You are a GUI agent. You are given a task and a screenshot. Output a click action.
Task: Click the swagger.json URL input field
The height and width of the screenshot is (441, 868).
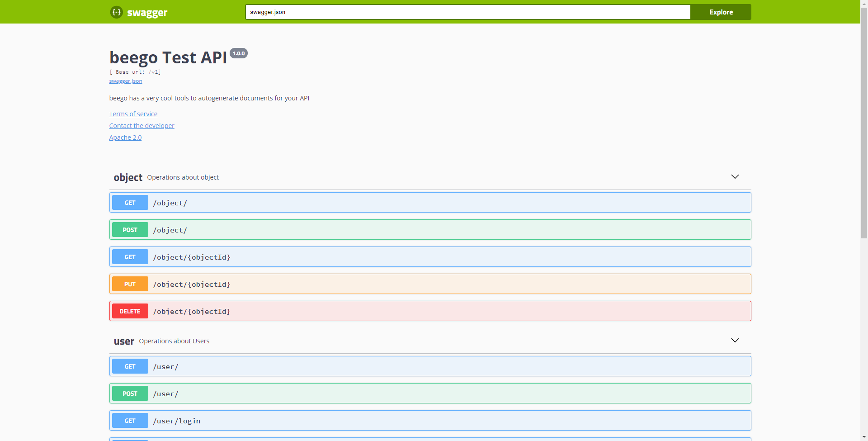467,12
